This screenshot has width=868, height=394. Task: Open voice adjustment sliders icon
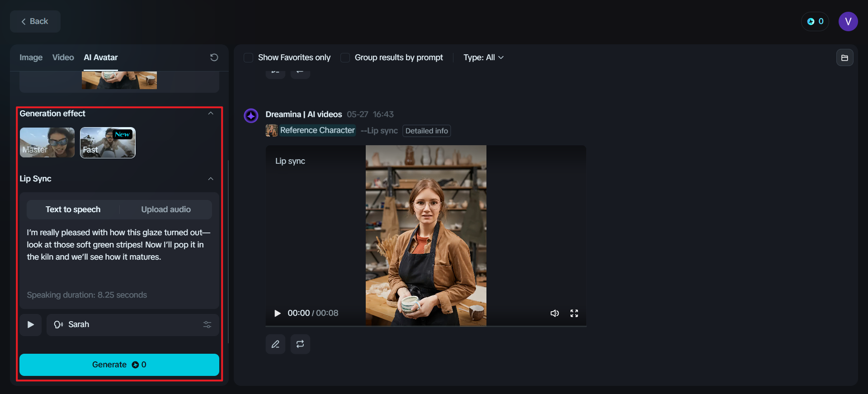(x=208, y=325)
